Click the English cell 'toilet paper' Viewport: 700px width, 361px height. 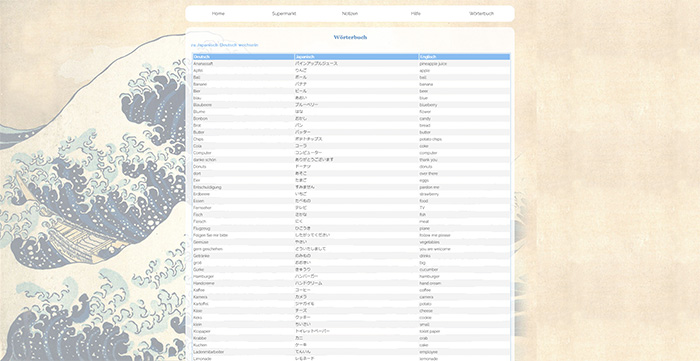coord(430,331)
